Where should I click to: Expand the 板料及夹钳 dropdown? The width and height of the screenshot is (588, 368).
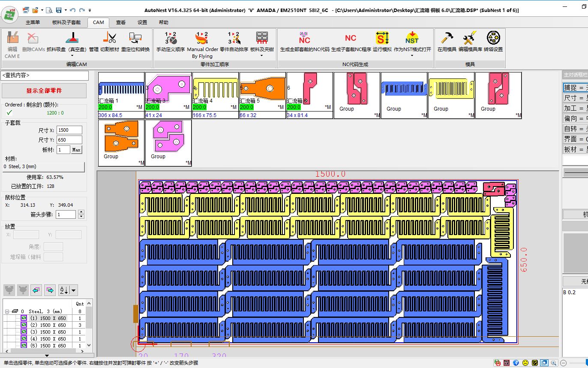[262, 55]
